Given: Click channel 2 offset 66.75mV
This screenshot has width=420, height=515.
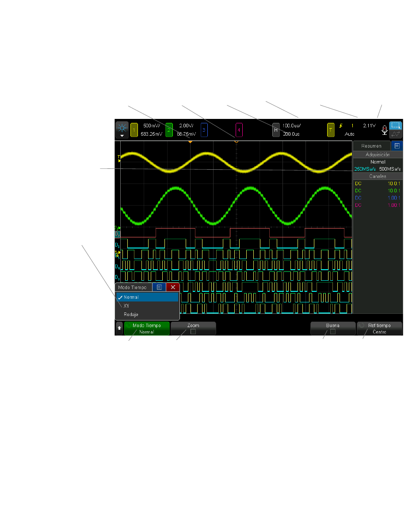Looking at the screenshot, I should (186, 134).
